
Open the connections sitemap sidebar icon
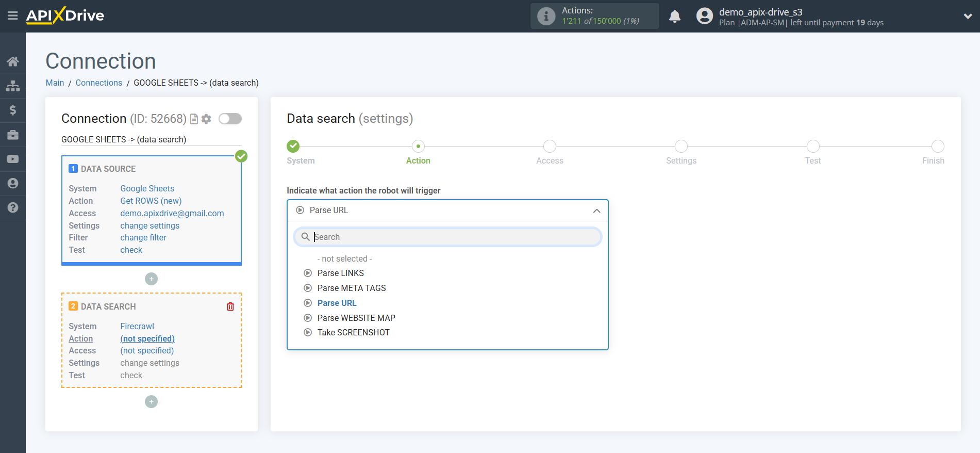13,86
